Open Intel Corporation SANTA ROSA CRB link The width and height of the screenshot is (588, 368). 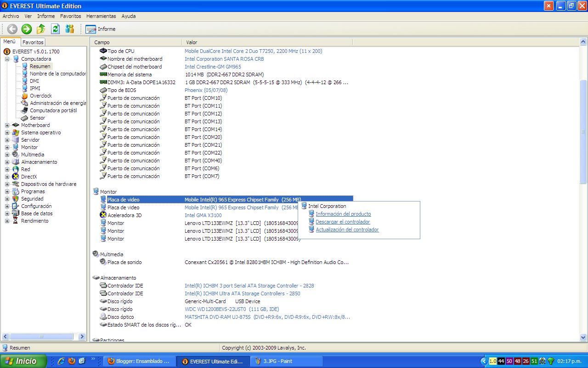click(x=224, y=59)
